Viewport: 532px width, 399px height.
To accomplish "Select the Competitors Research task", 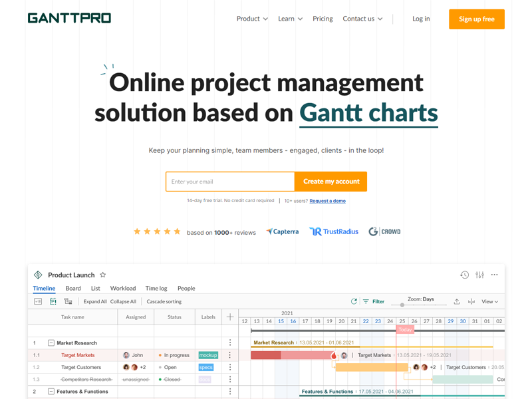I will click(86, 379).
